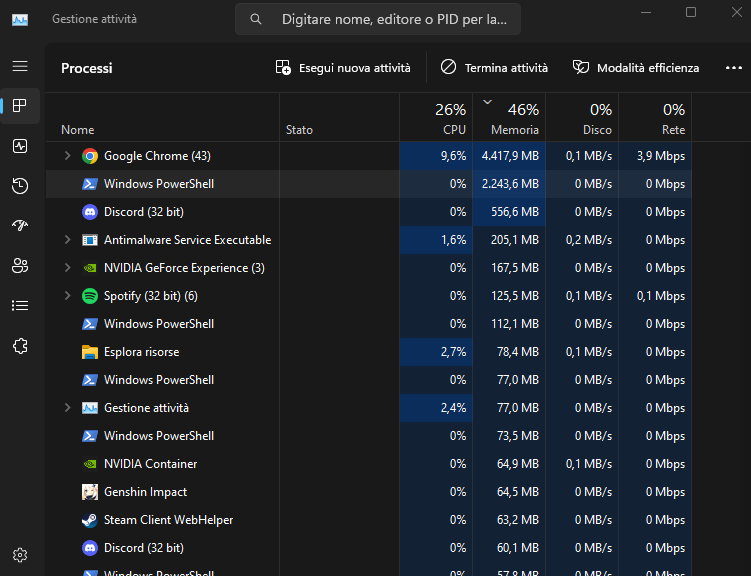Image resolution: width=751 pixels, height=576 pixels.
Task: Sort by the Rete column header
Action: (x=655, y=118)
